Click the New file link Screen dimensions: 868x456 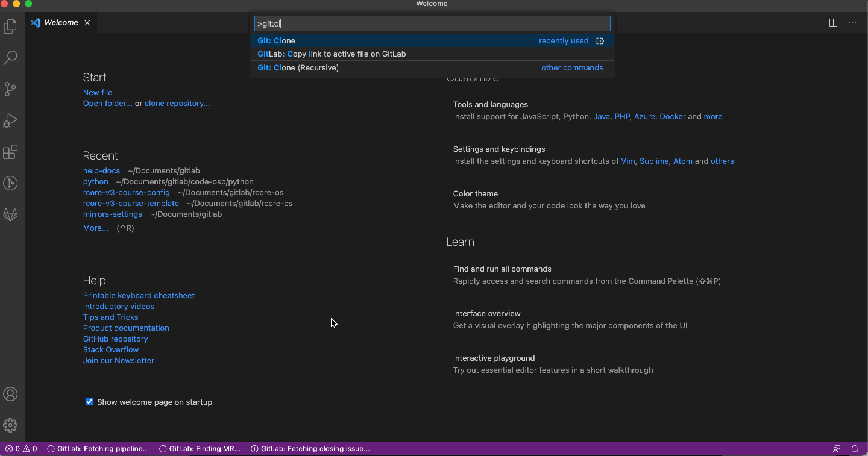(x=98, y=93)
